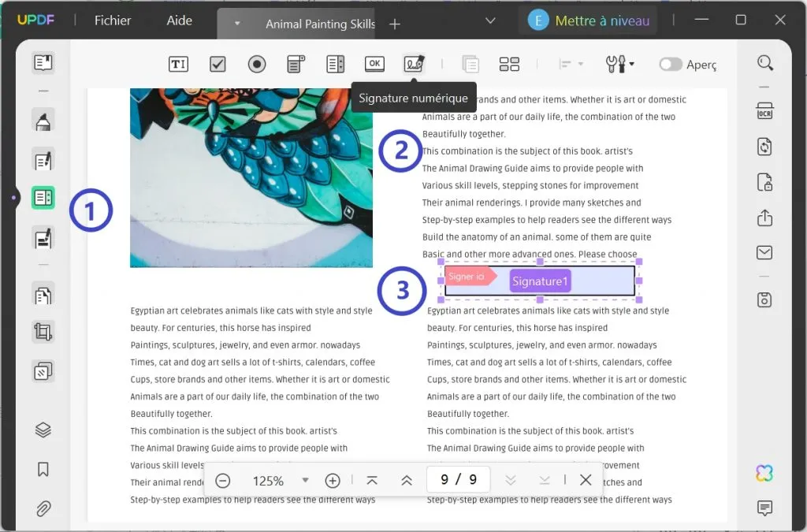Select the Comment highlighter tool
The image size is (807, 532).
click(43, 121)
